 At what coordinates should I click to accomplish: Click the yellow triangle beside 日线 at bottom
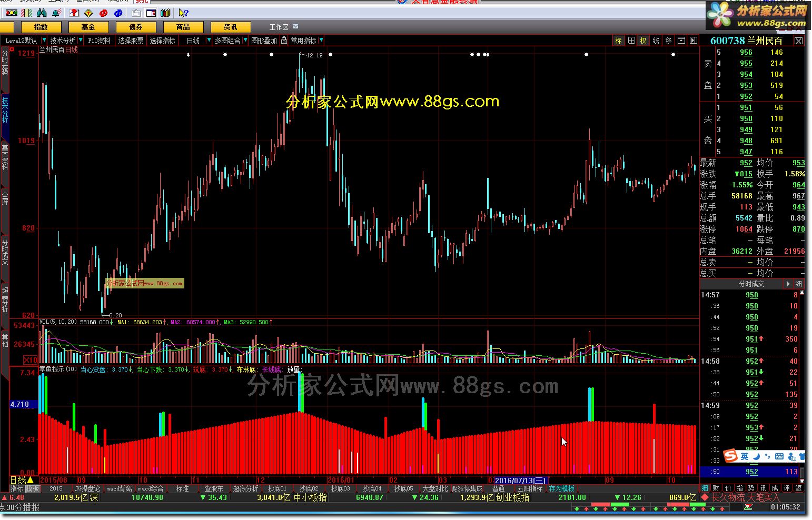point(31,480)
